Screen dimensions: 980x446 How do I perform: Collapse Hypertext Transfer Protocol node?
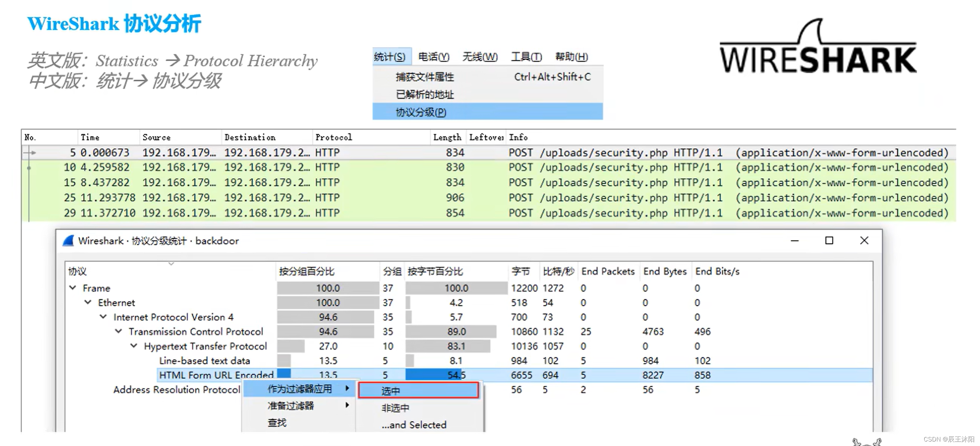click(x=134, y=345)
